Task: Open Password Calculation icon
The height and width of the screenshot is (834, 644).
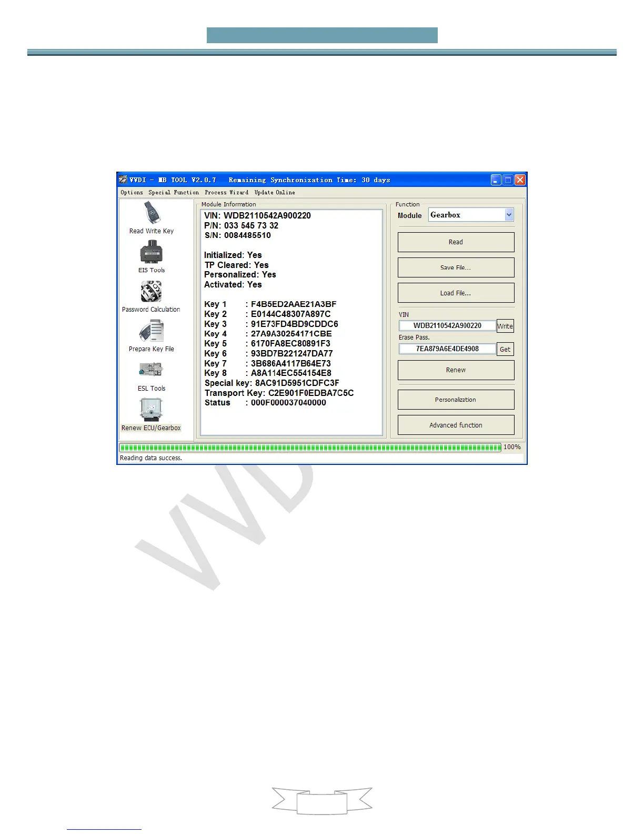Action: [x=151, y=291]
